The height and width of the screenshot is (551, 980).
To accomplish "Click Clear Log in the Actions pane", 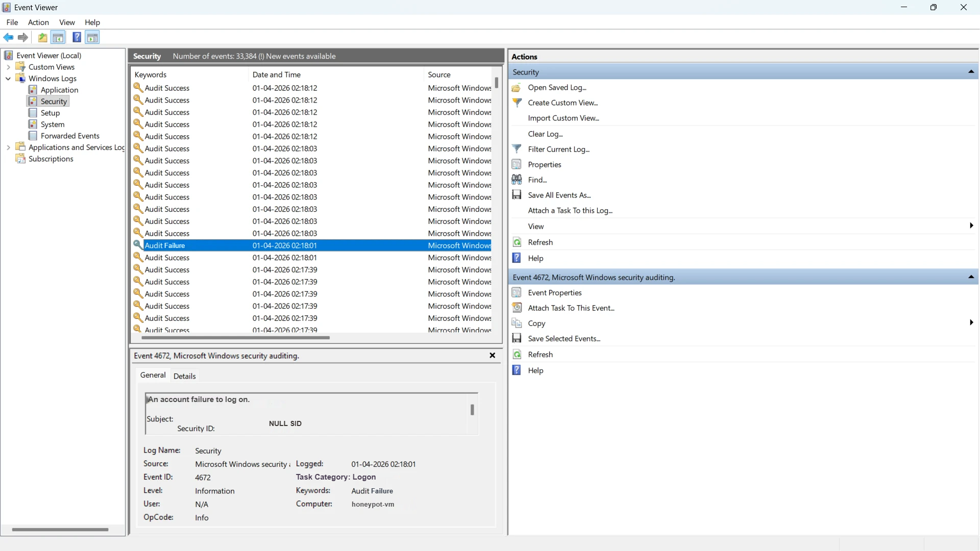I will [x=545, y=134].
